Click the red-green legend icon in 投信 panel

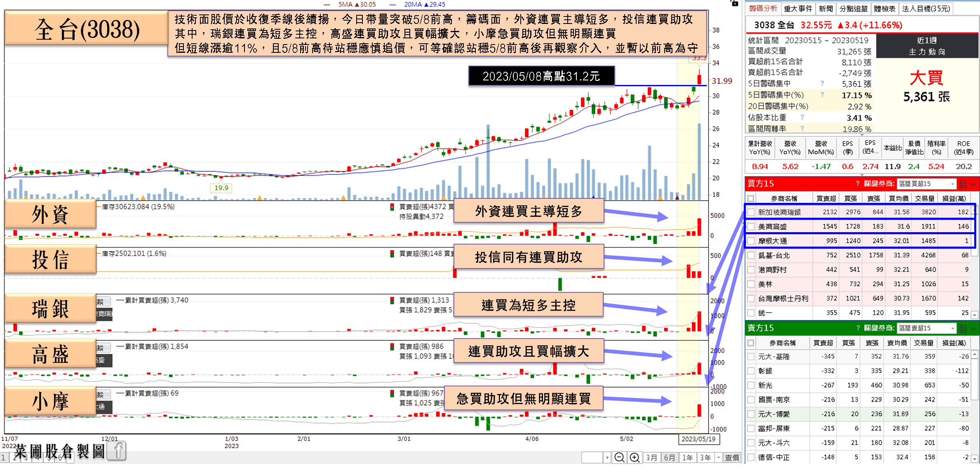click(392, 254)
